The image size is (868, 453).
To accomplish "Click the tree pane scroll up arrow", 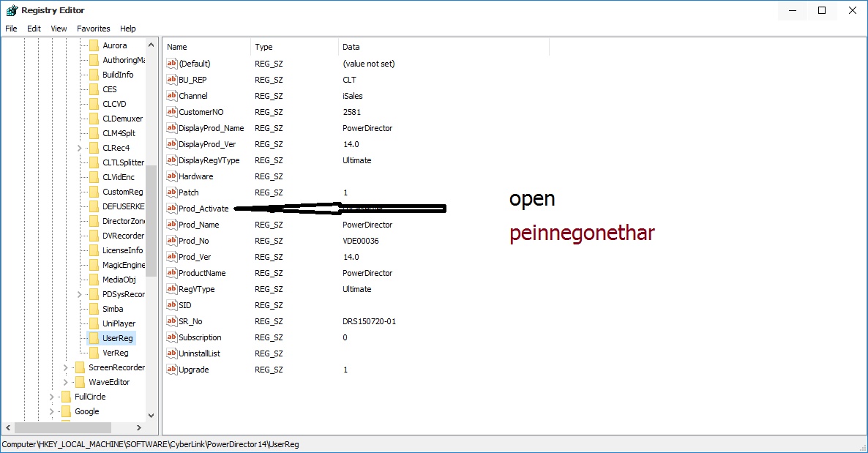I will (151, 45).
